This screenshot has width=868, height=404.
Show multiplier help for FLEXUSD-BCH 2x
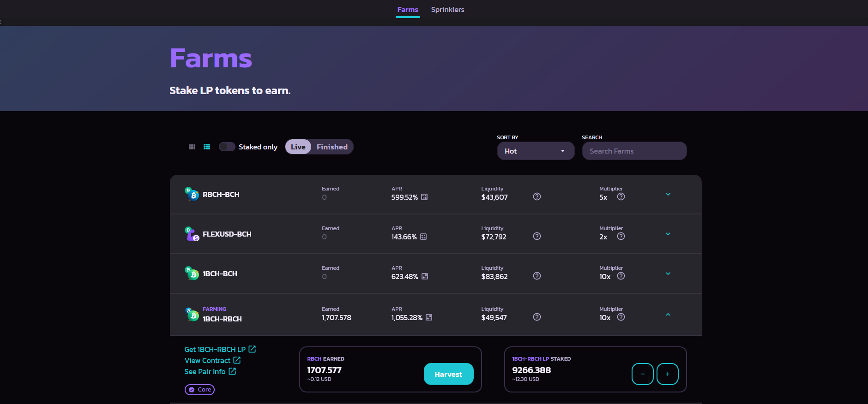pyautogui.click(x=621, y=236)
